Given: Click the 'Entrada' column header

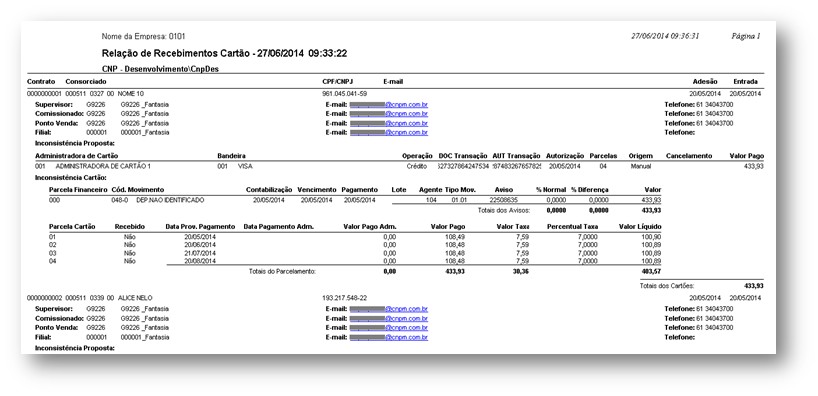Looking at the screenshot, I should [x=746, y=81].
